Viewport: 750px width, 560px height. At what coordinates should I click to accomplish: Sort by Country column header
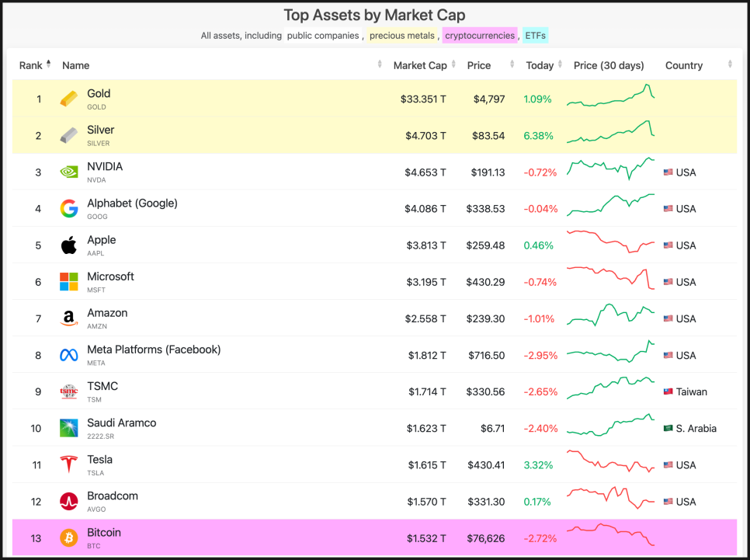(684, 65)
